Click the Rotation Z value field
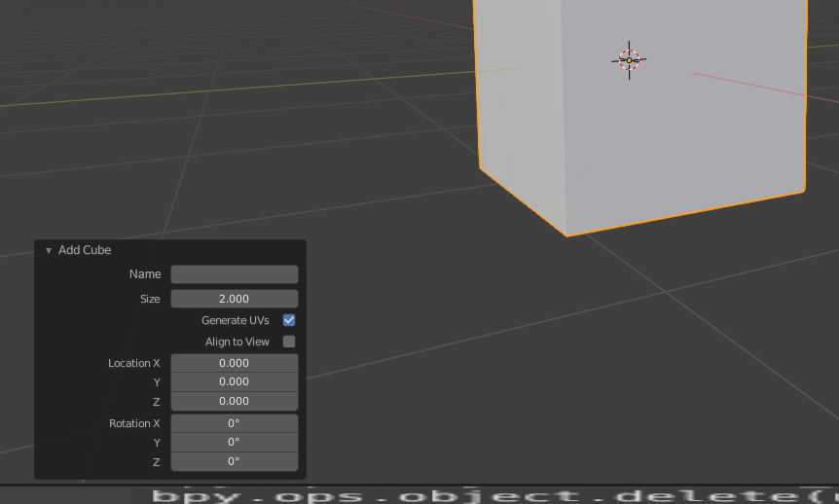 tap(235, 461)
